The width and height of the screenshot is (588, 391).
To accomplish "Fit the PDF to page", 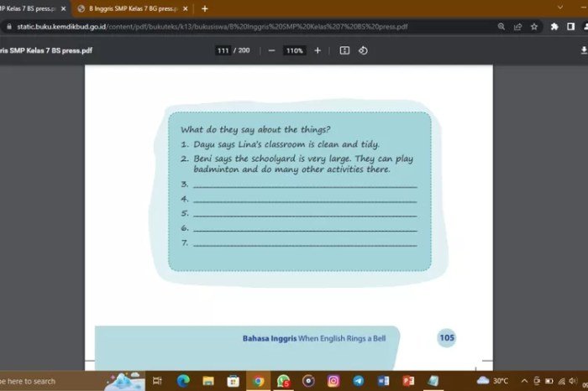I will 344,50.
